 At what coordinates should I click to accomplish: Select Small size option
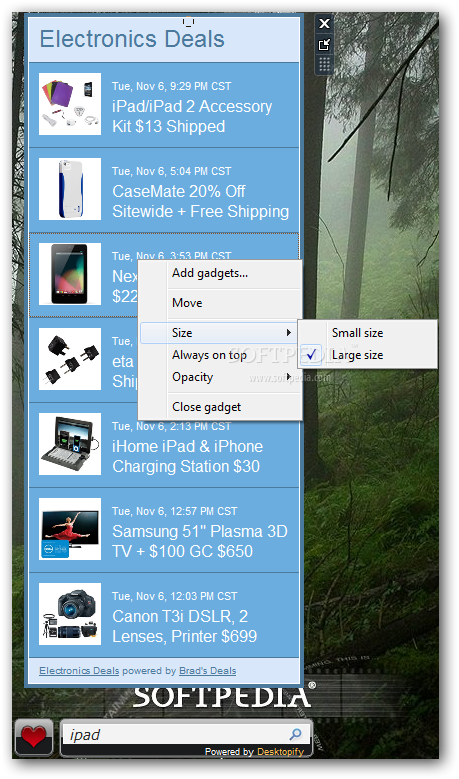tap(368, 333)
